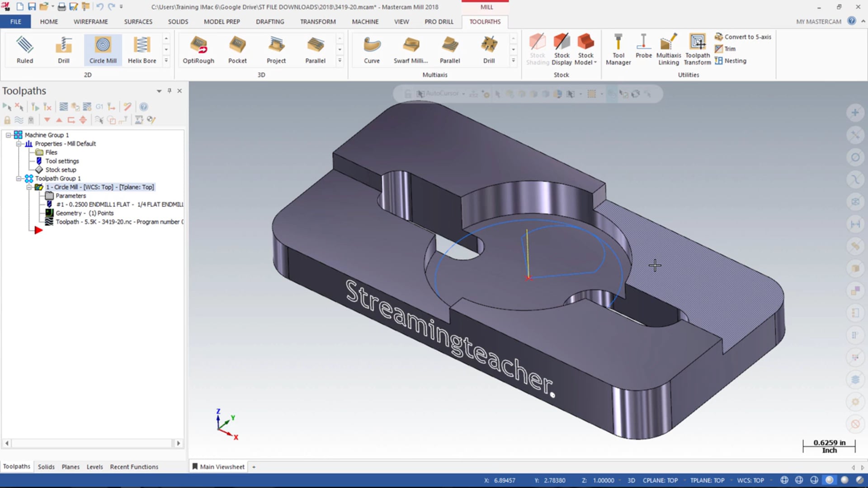The image size is (868, 488).
Task: Open the WCS: TOP status selector
Action: coord(750,480)
